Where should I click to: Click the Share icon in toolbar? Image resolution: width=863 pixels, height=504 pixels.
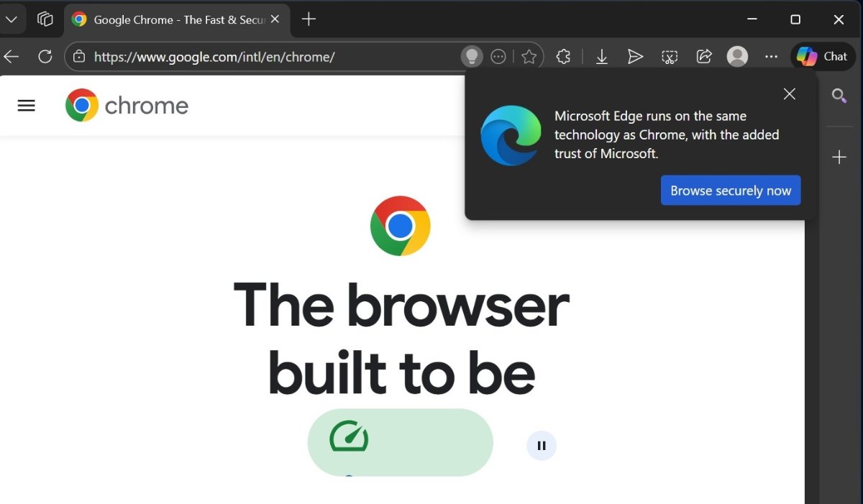click(x=704, y=57)
